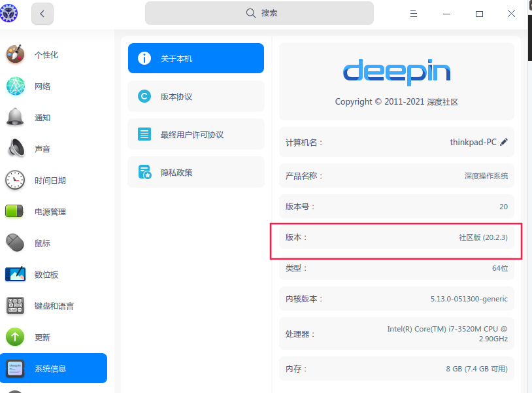Open the 网络 network globe icon
The image size is (532, 393).
15,86
